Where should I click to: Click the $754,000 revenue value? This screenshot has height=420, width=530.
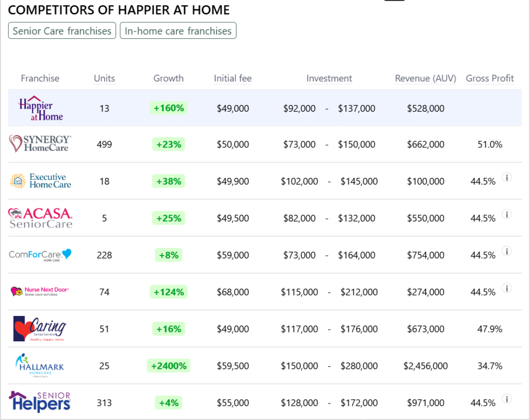[425, 255]
